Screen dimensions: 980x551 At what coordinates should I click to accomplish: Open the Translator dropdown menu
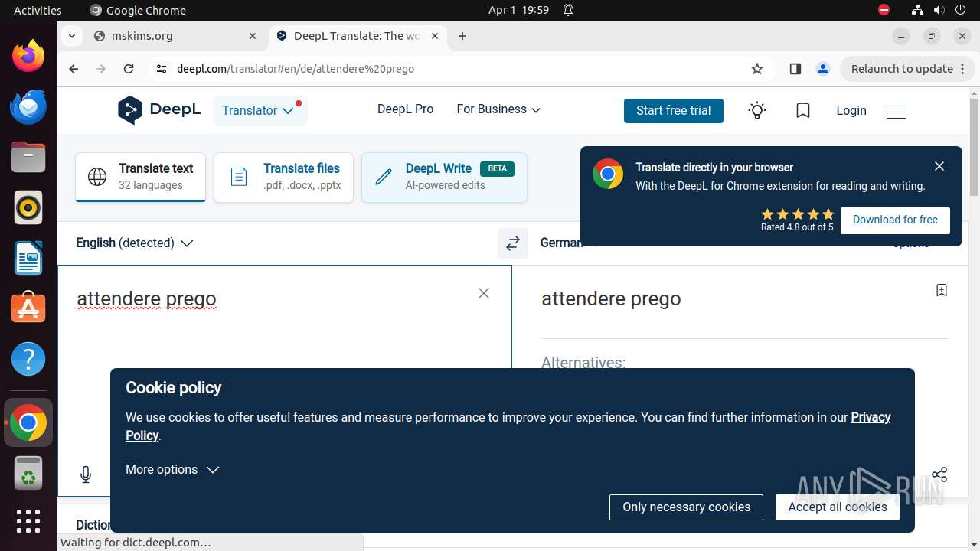tap(260, 111)
